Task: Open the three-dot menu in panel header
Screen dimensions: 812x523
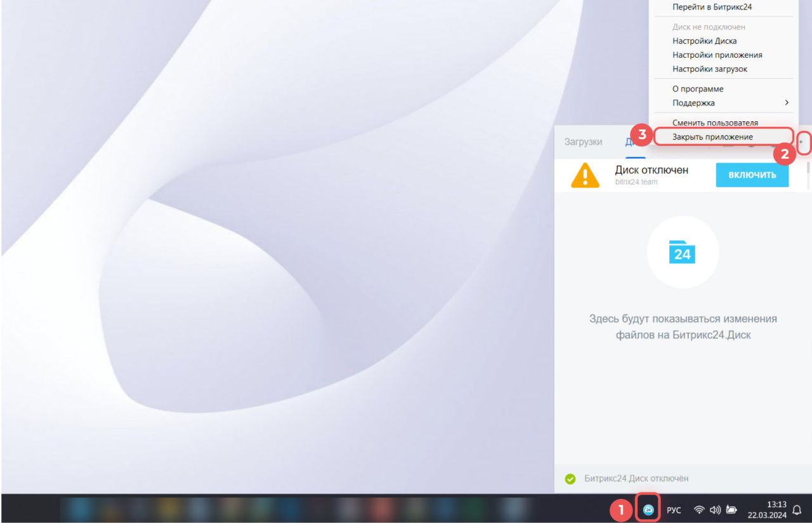Action: (801, 142)
